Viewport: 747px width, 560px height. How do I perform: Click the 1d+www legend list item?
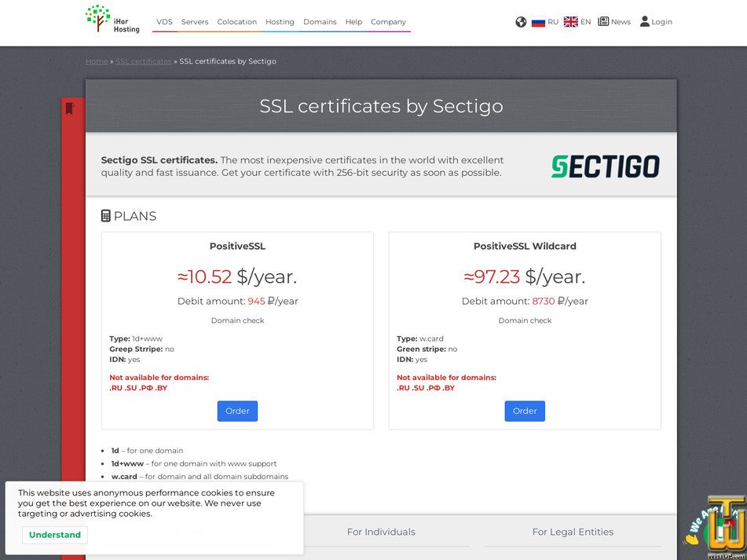click(x=194, y=463)
